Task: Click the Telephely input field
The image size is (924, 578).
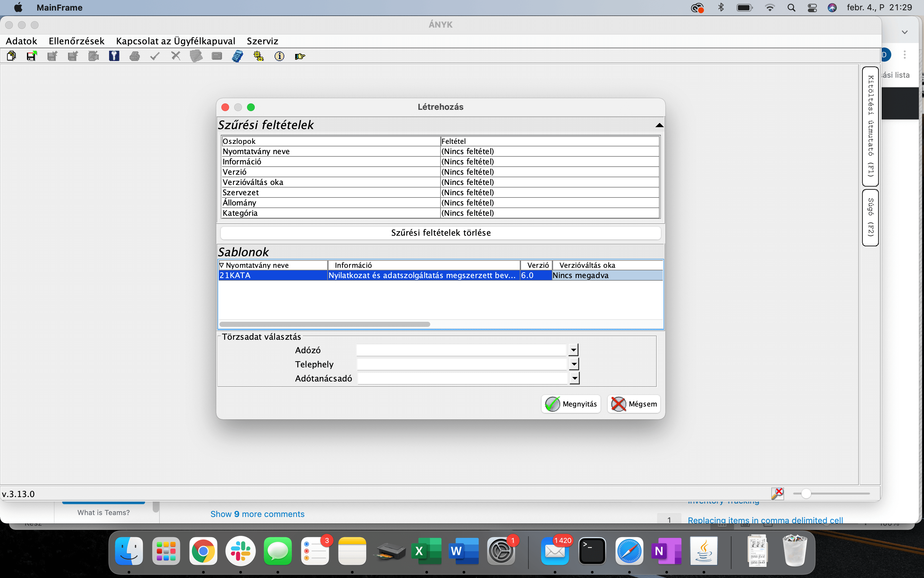Action: pos(462,364)
